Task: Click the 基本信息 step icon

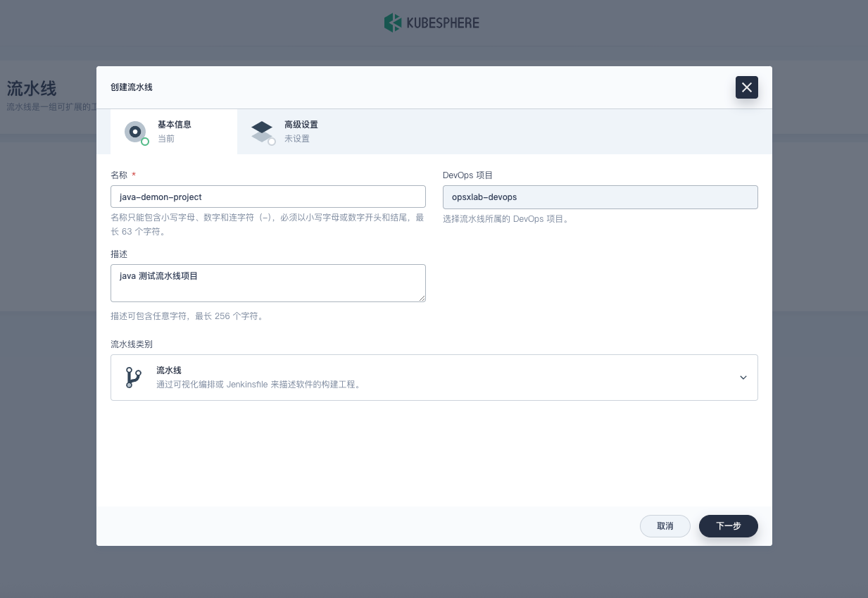Action: click(x=134, y=132)
